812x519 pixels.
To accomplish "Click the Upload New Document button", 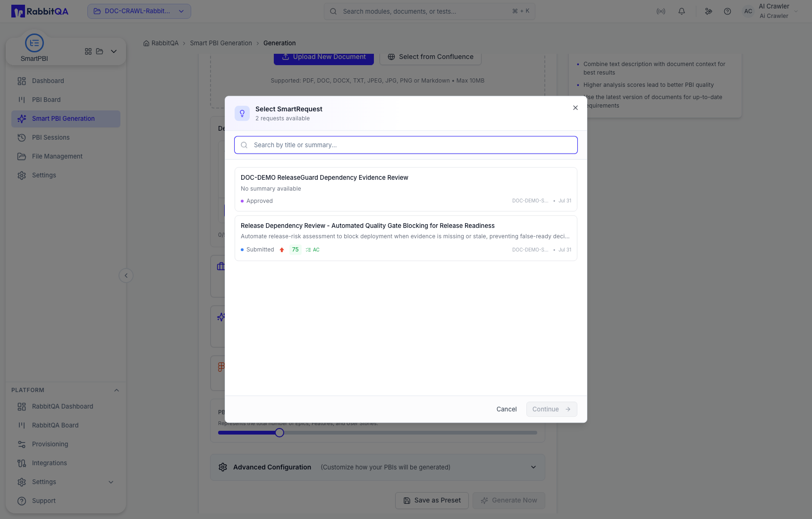I will pyautogui.click(x=324, y=57).
